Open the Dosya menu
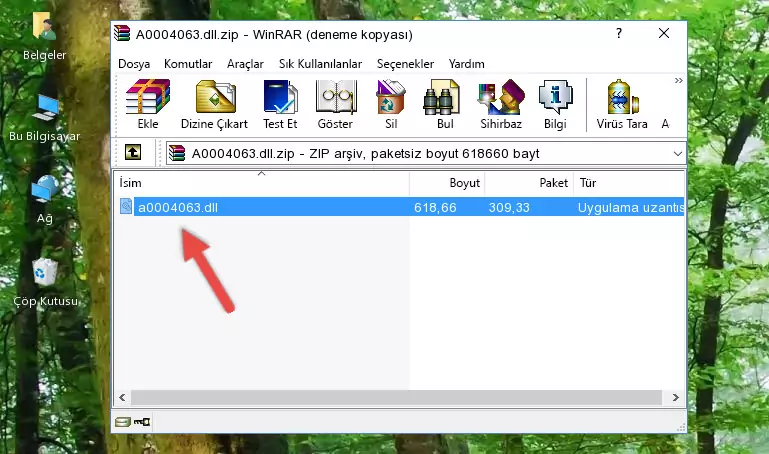Screen dimensions: 769x454 click(x=134, y=64)
